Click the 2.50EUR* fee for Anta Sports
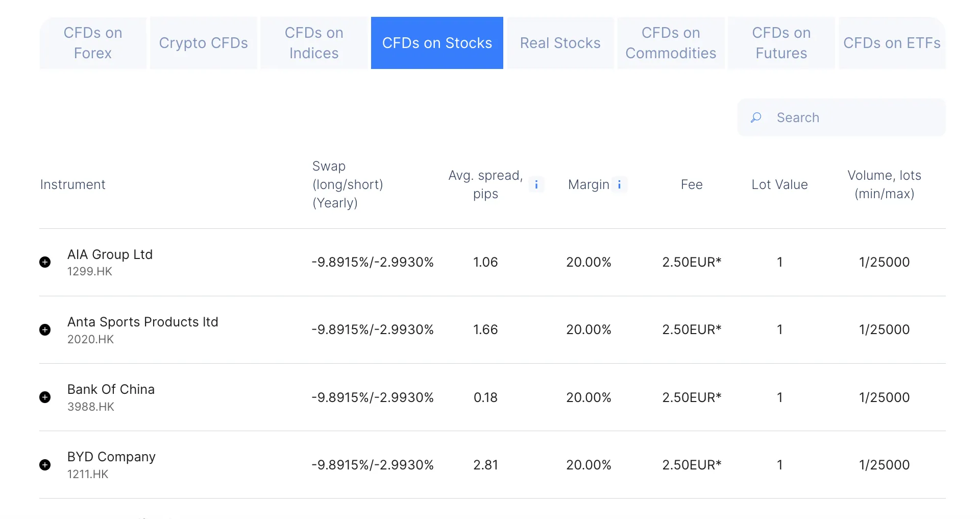Image resolution: width=980 pixels, height=519 pixels. [x=692, y=329]
